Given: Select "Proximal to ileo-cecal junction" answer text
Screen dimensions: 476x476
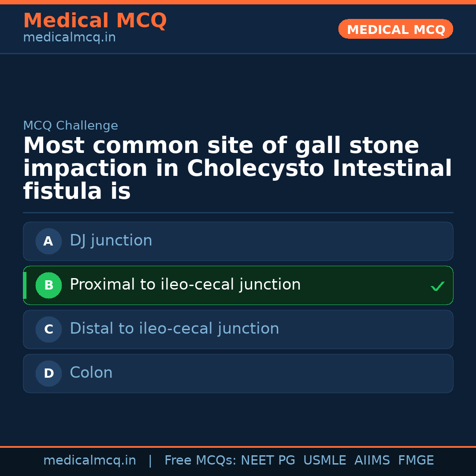Looking at the screenshot, I should click(x=185, y=285).
